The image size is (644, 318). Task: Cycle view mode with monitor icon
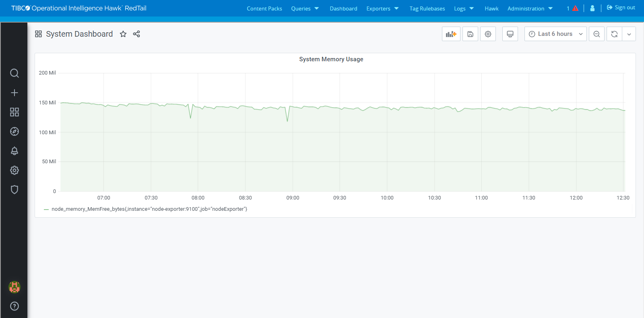coord(510,34)
